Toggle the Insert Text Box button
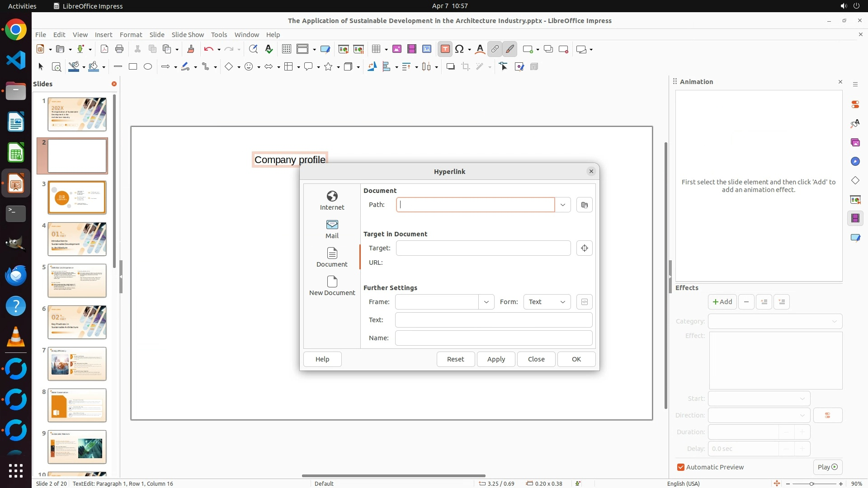Screen dimensions: 868x488 tap(445, 49)
